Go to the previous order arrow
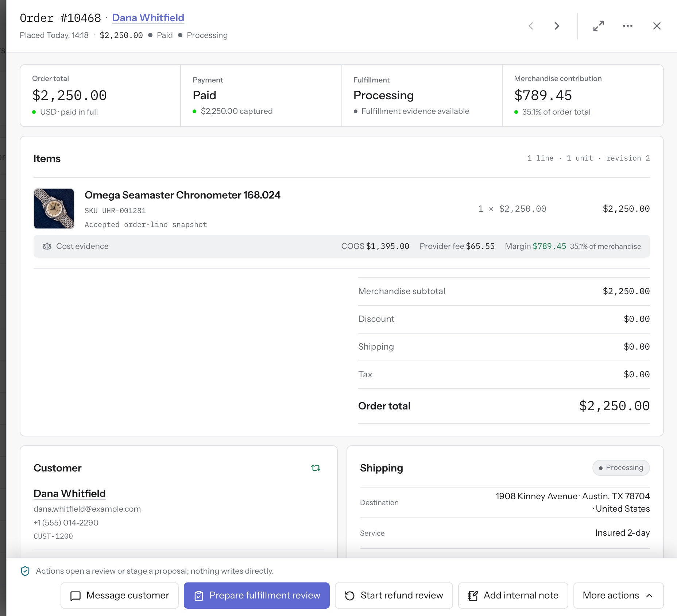The image size is (677, 616). [531, 26]
